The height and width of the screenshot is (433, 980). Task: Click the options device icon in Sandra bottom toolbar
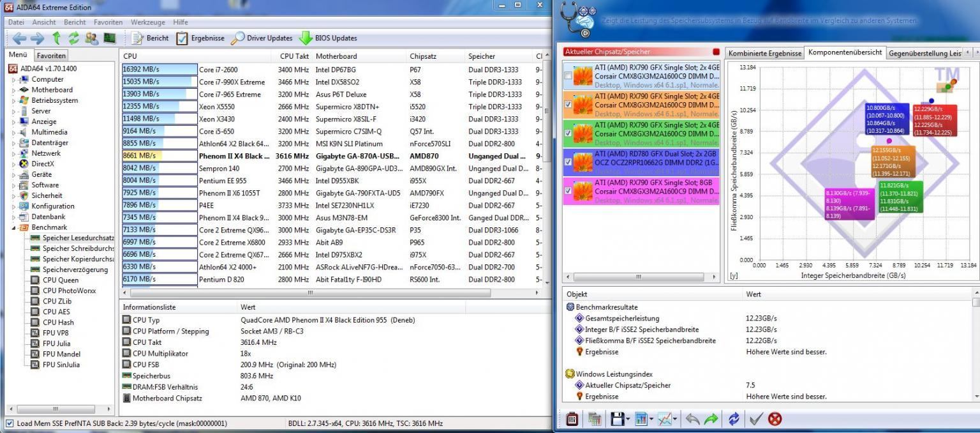tap(572, 420)
